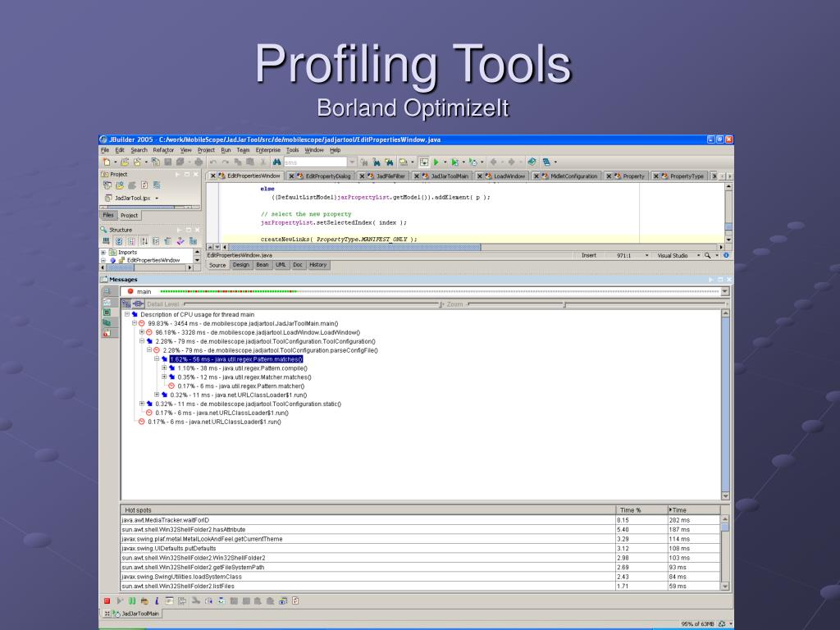Click the editor horizontal scrollbar thumb

(354, 247)
